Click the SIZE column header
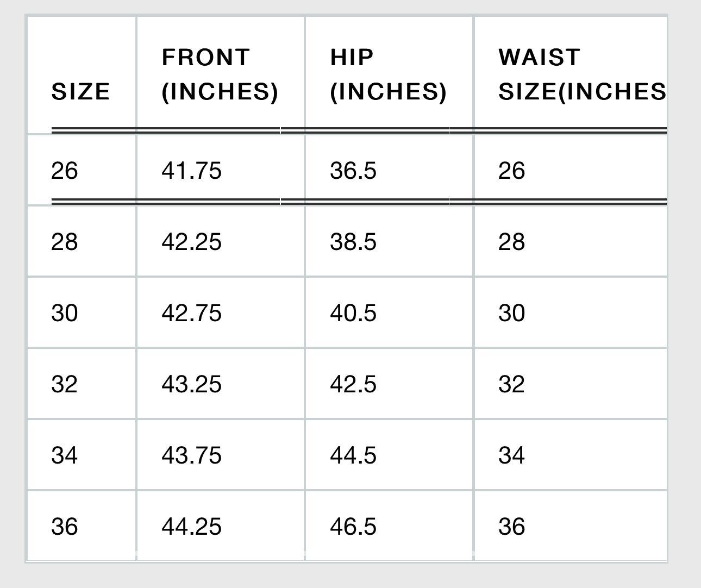701x588 pixels. point(80,91)
